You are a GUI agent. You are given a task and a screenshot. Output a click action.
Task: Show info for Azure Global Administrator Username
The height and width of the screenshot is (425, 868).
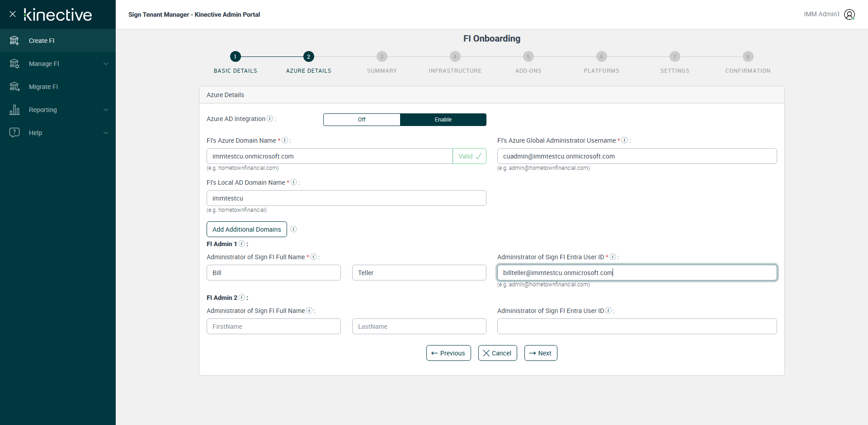(624, 140)
